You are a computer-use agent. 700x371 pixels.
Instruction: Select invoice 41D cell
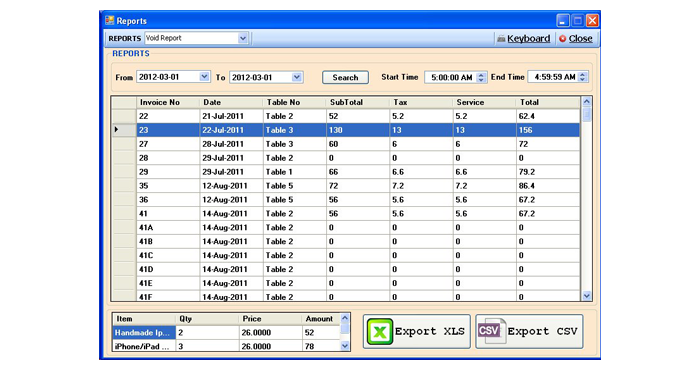167,269
